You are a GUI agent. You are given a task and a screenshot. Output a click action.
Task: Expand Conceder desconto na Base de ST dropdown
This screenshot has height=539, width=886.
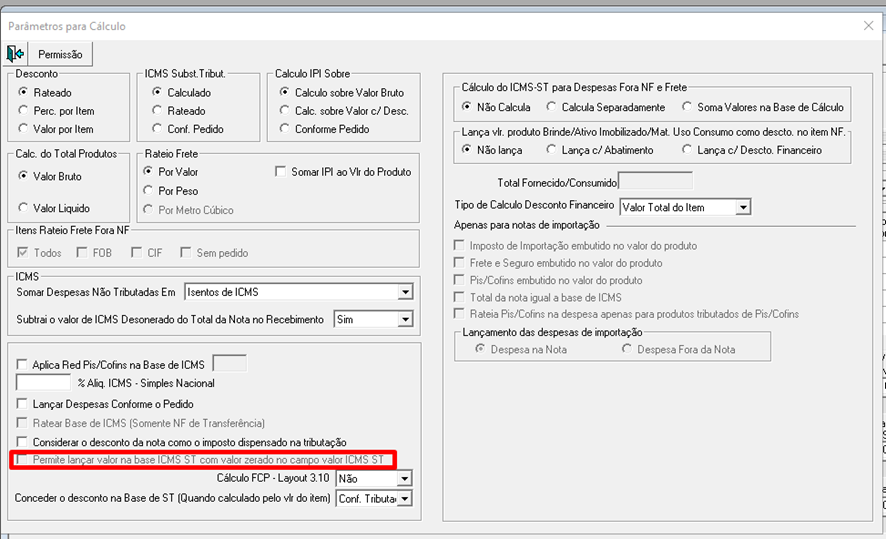[x=405, y=498]
